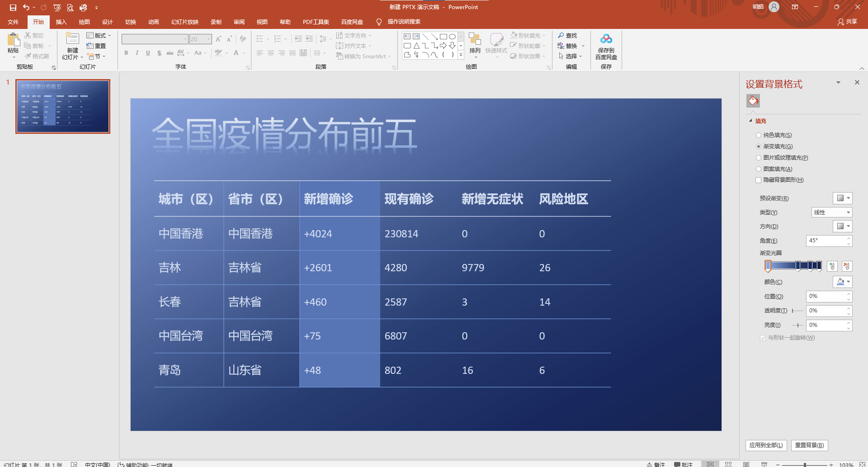Open the Quick Styles gallery
The image size is (868, 467).
[496, 45]
